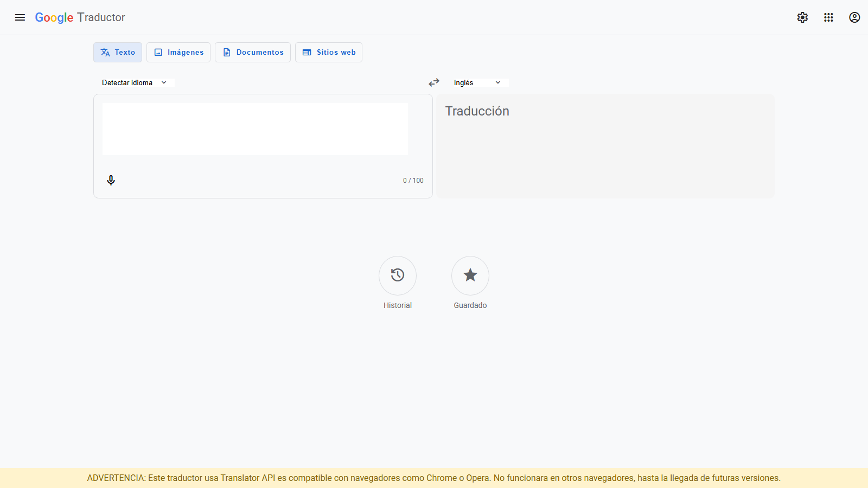Image resolution: width=868 pixels, height=488 pixels.
Task: Click the Google Traductor logo
Action: pos(80,17)
